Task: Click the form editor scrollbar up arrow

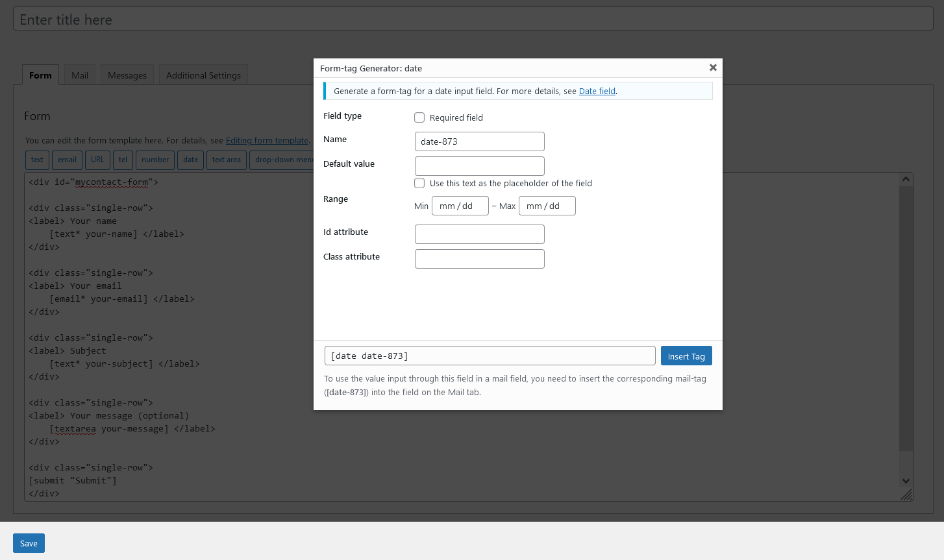Action: coord(906,179)
